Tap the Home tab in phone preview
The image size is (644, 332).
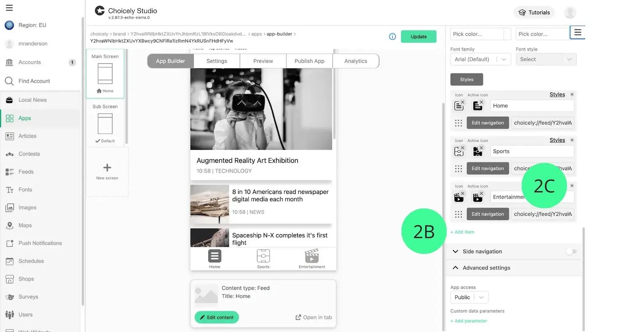215,259
